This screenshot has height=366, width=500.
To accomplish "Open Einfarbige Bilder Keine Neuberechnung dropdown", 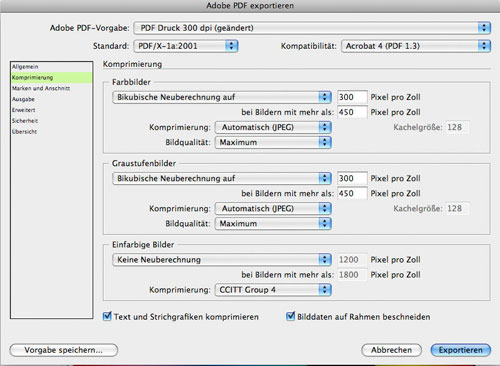I will coord(222,260).
